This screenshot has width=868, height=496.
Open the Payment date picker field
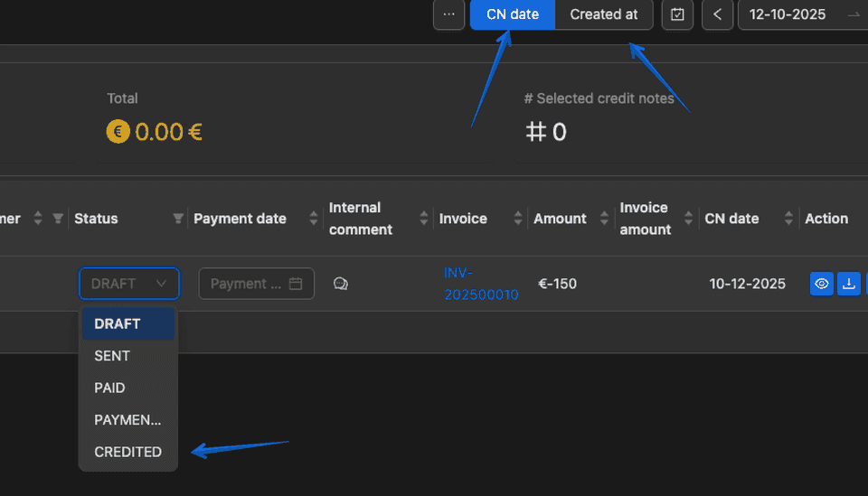coord(256,284)
